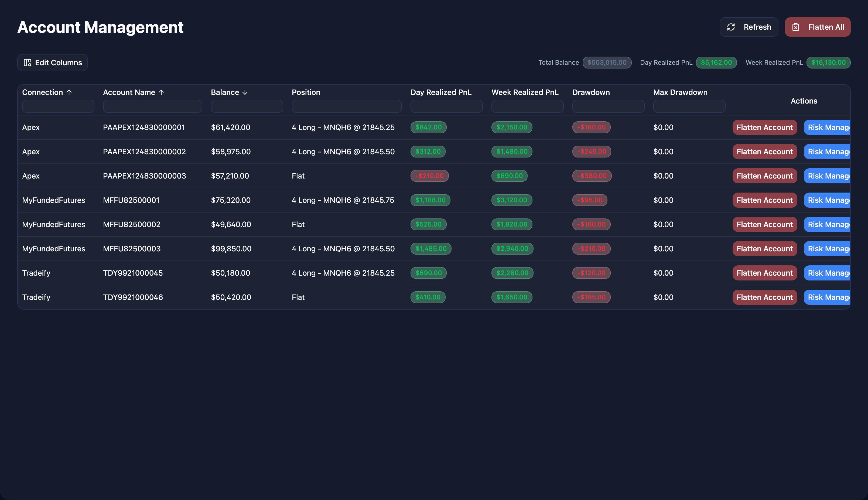Sort by Position column header
Image resolution: width=868 pixels, height=500 pixels.
tap(306, 93)
